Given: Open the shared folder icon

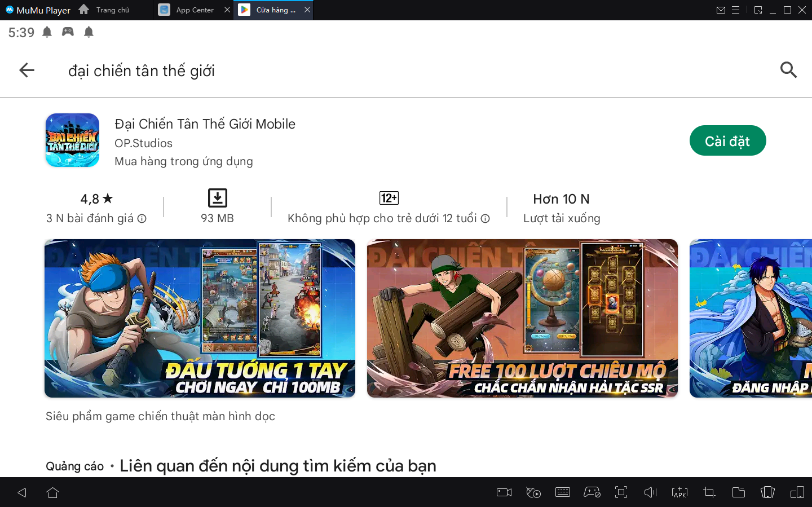Looking at the screenshot, I should coord(738,492).
